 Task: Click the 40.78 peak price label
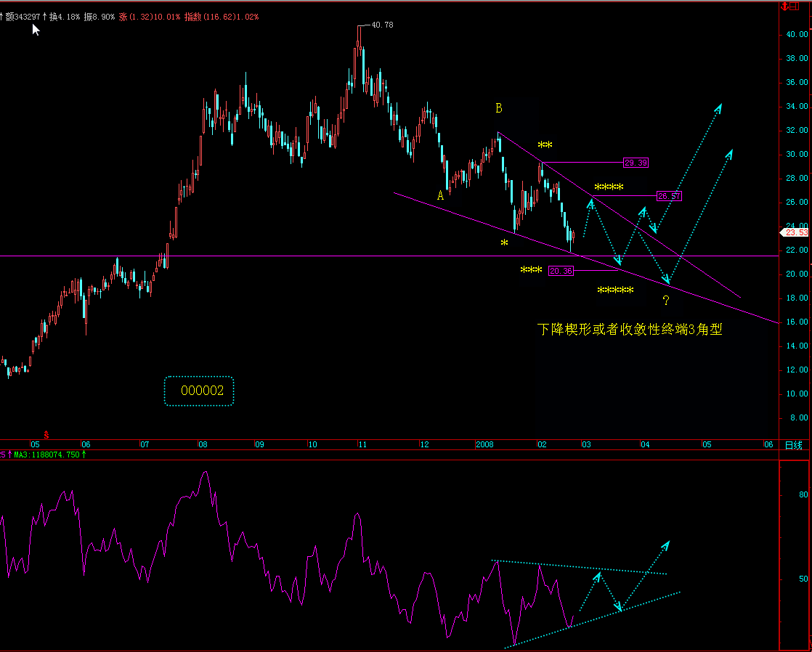tap(382, 25)
